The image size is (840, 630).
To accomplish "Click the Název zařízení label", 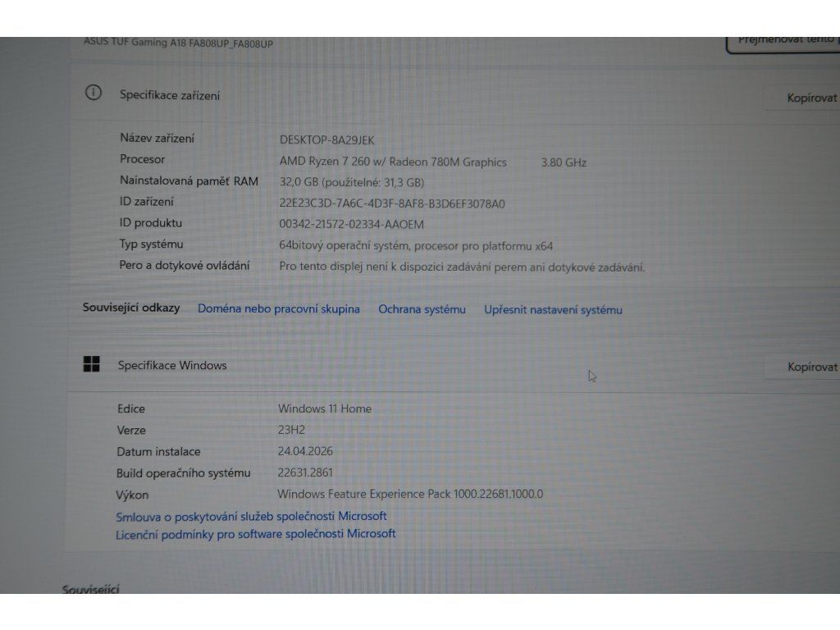I will [x=157, y=138].
